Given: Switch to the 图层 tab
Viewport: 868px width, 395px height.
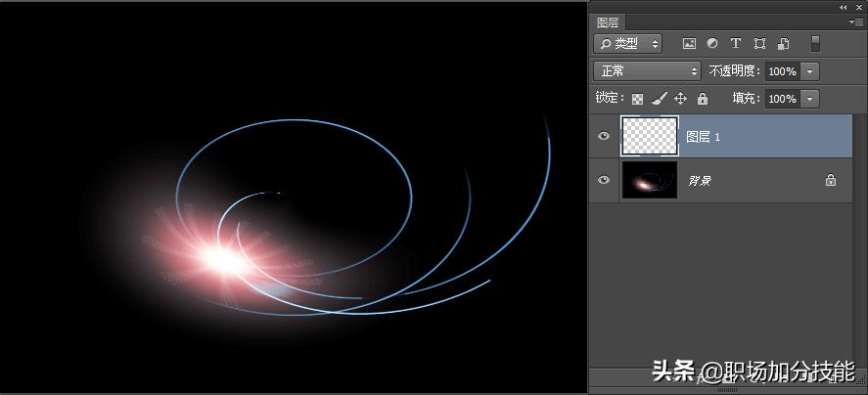Looking at the screenshot, I should 608,22.
